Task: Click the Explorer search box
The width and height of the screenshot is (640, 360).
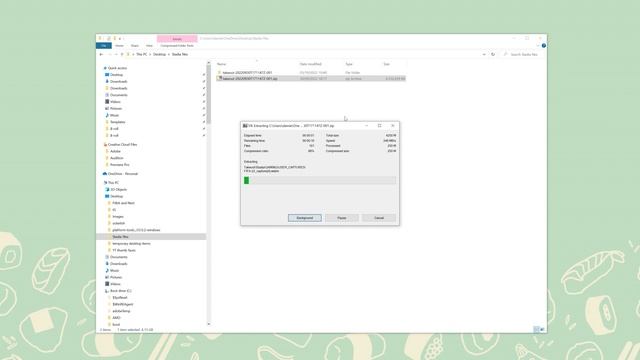Action: coord(523,54)
